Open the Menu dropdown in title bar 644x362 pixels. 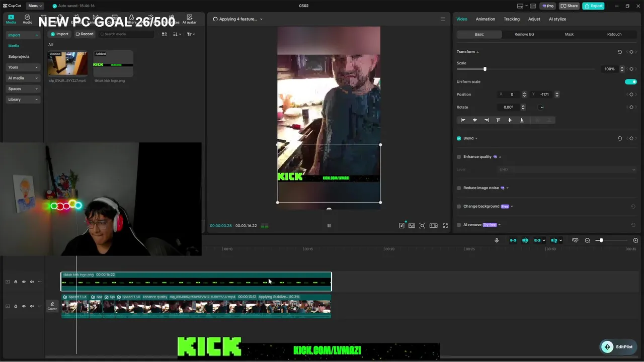click(35, 6)
